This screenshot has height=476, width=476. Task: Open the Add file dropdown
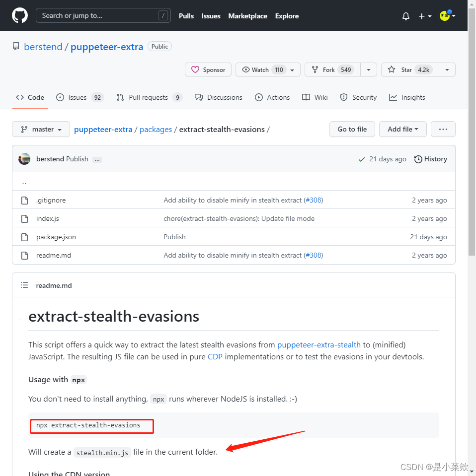point(403,130)
